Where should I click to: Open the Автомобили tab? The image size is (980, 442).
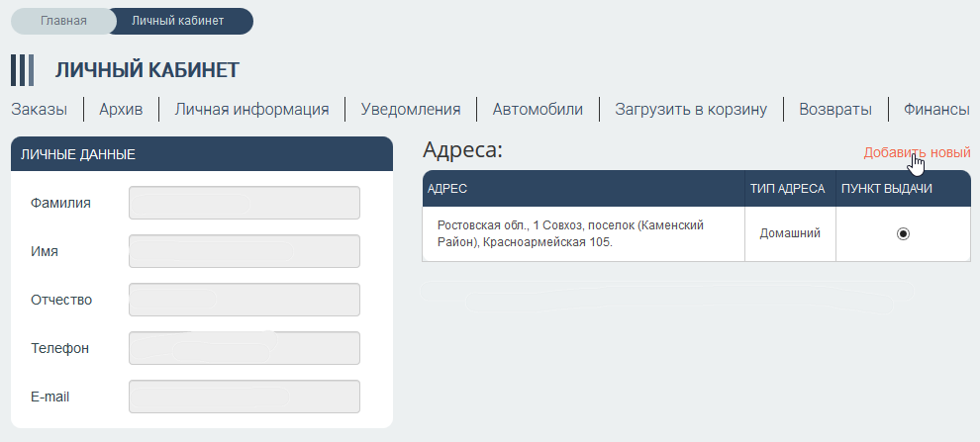(x=538, y=110)
